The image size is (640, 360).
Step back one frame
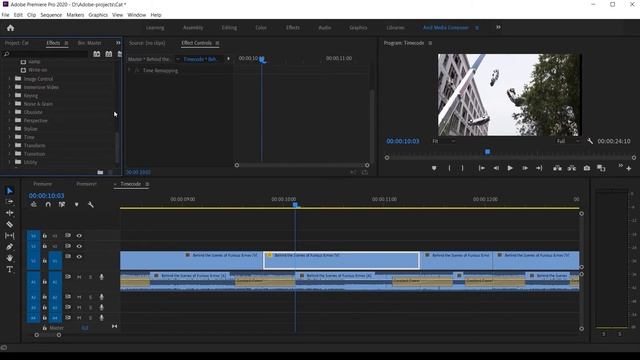pos(496,168)
